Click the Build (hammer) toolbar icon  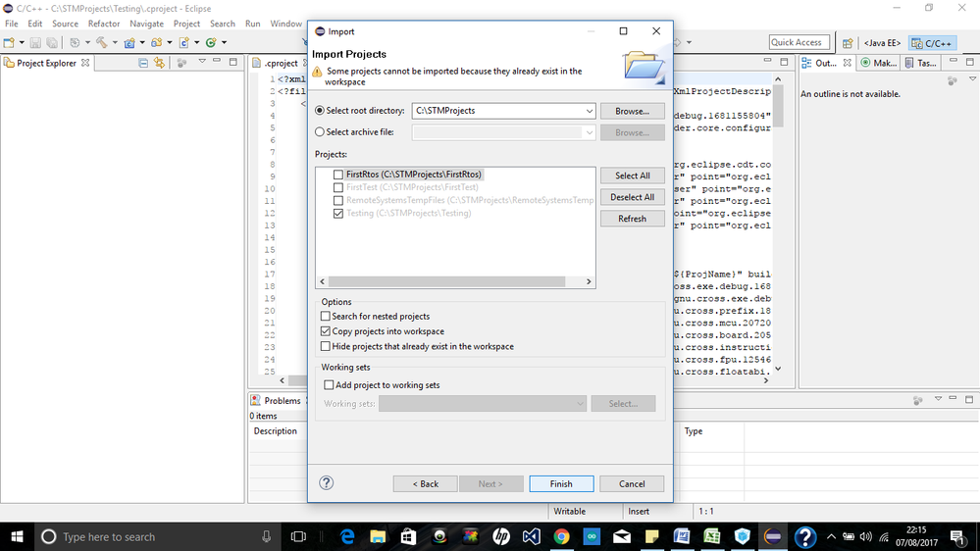(x=101, y=42)
